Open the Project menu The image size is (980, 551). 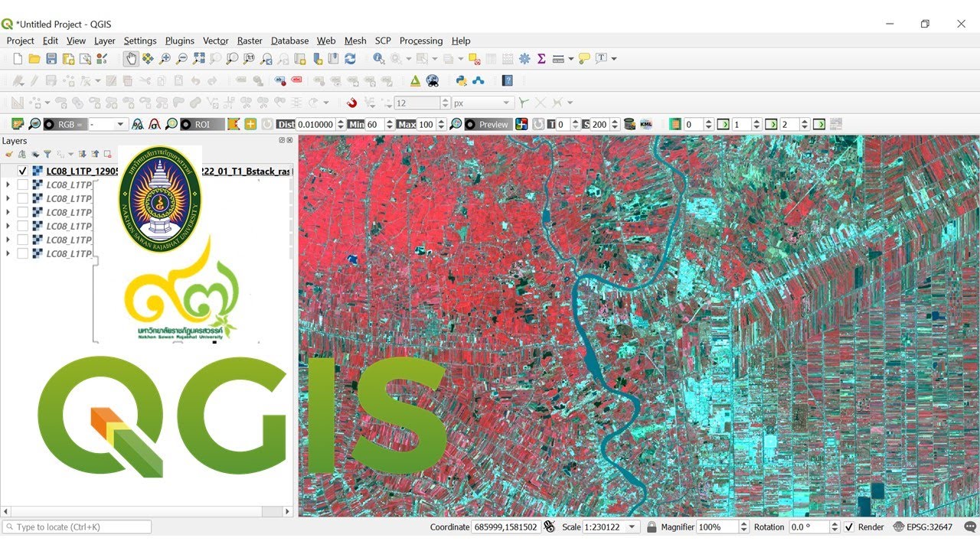coord(21,41)
